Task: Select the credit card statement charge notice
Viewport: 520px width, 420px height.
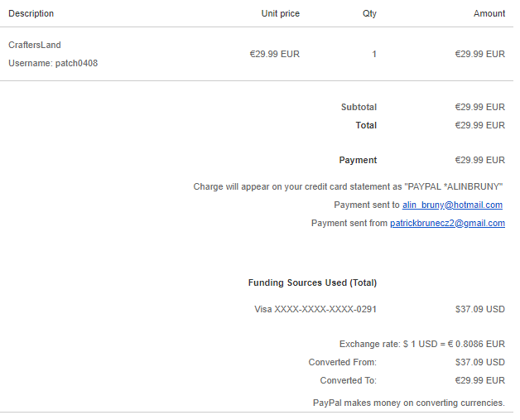Action: click(349, 186)
